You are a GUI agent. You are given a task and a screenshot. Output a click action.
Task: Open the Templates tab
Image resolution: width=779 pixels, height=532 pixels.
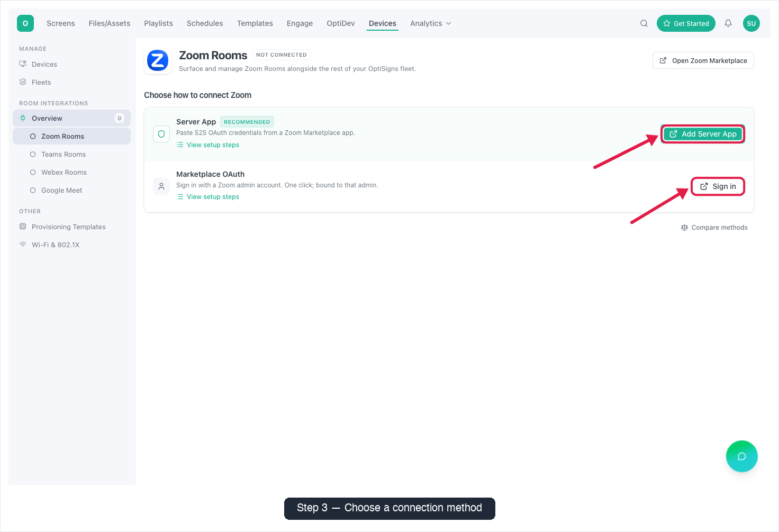click(x=255, y=23)
